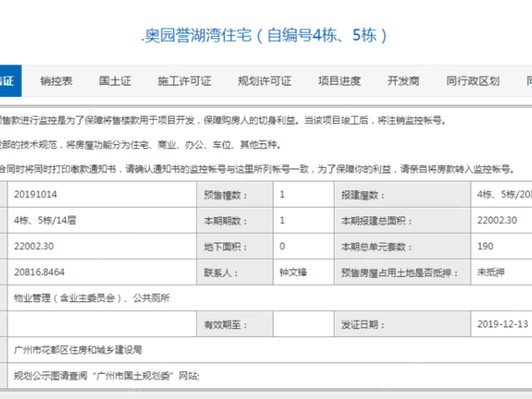Click the value 0 beside 地下面积

(282, 246)
